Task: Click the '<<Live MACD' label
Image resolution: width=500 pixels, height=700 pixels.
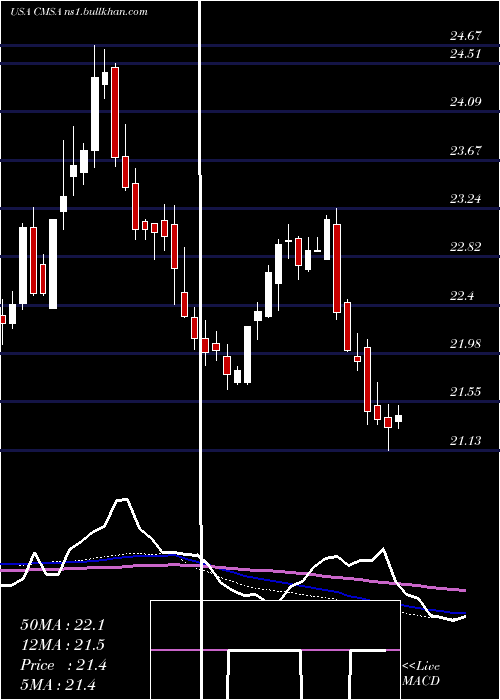Action: pyautogui.click(x=421, y=674)
